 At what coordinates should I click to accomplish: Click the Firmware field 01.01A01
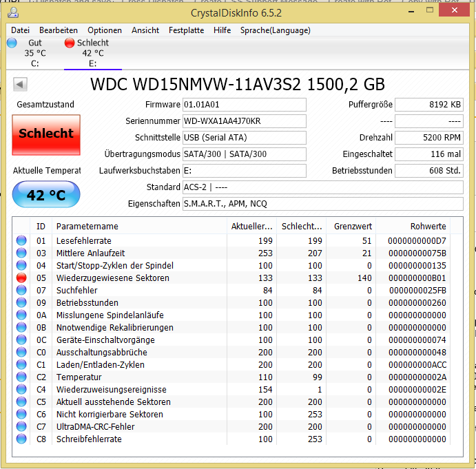[x=244, y=105]
